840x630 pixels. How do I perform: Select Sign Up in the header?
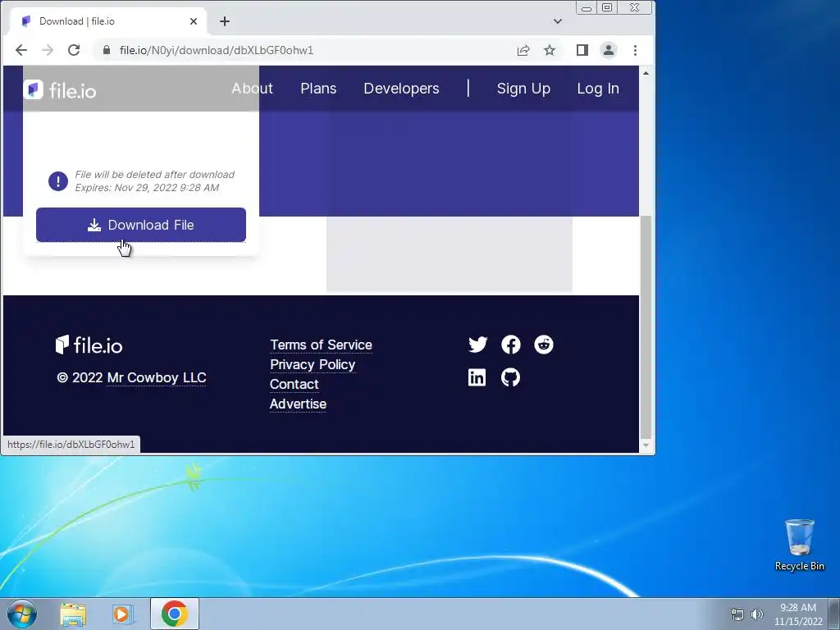[x=523, y=89]
